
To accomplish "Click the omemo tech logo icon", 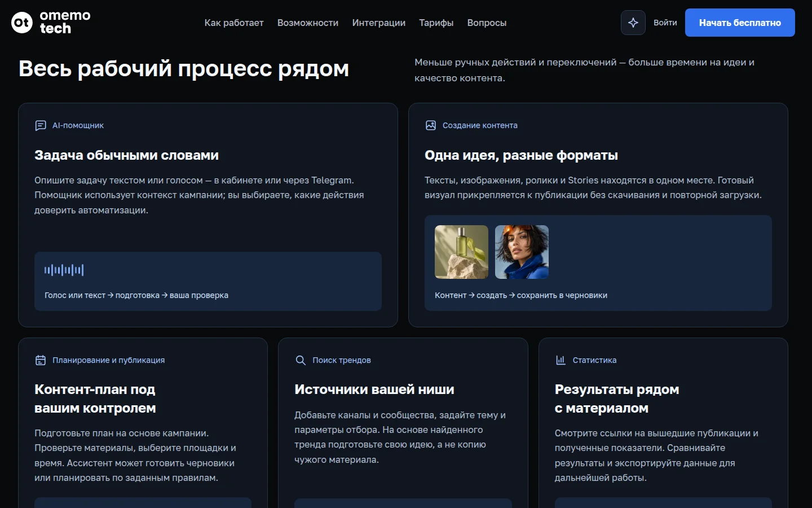I will click(x=22, y=23).
